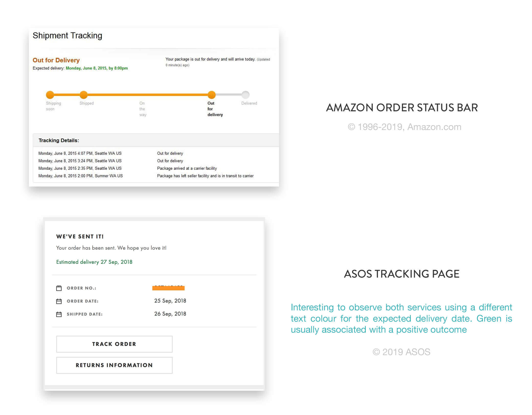Click the TRACK ORDER button
The height and width of the screenshot is (415, 532).
(114, 344)
